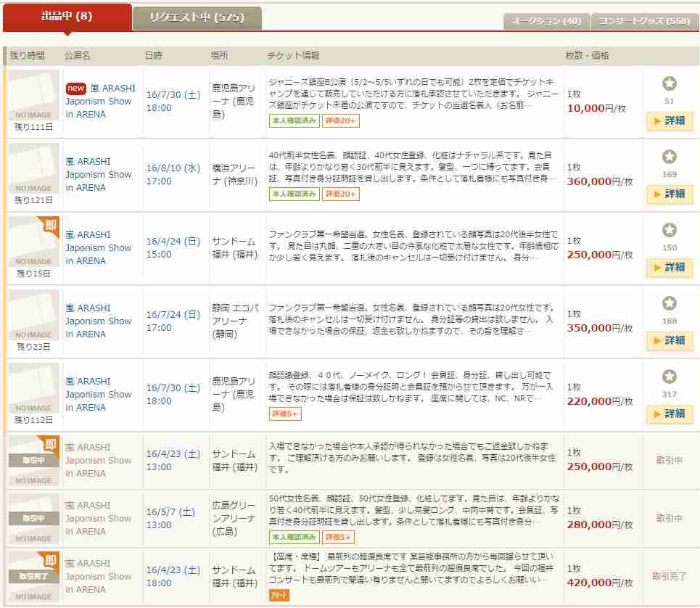This screenshot has width=700, height=608.
Task: Click the NO IMAGE thumbnail with 残り121日
Action: point(33,168)
